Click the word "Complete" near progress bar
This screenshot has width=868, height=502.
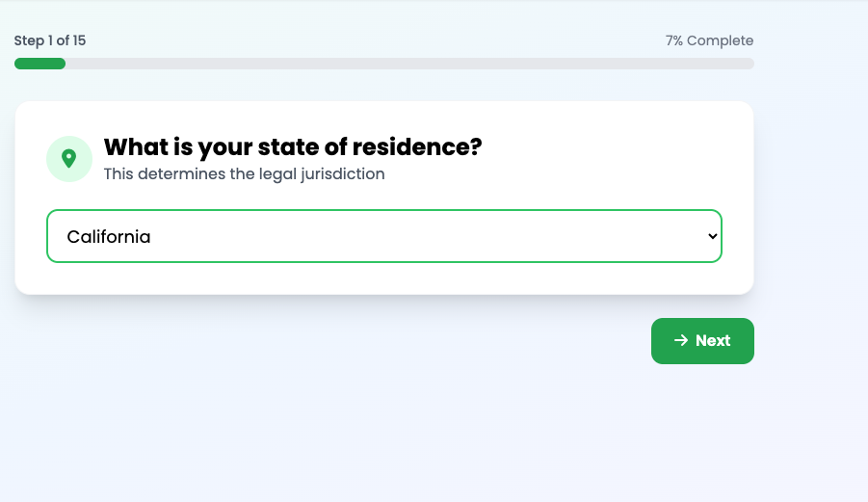(x=721, y=40)
